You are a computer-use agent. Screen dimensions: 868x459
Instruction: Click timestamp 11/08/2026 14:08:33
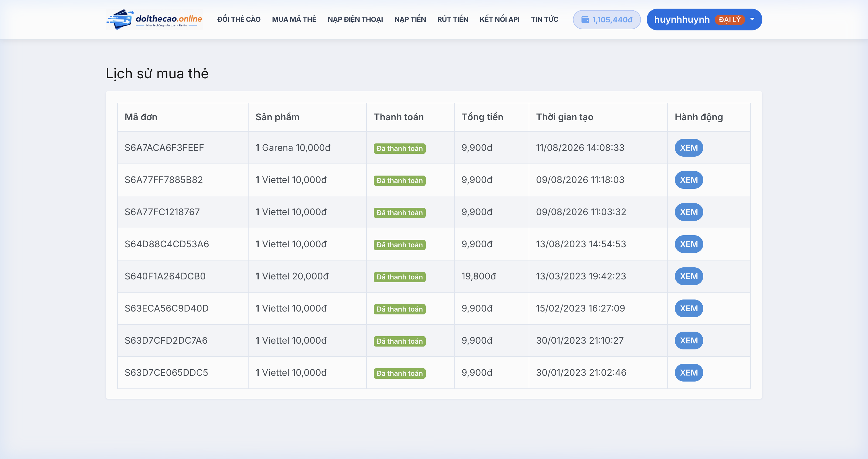[x=580, y=148]
